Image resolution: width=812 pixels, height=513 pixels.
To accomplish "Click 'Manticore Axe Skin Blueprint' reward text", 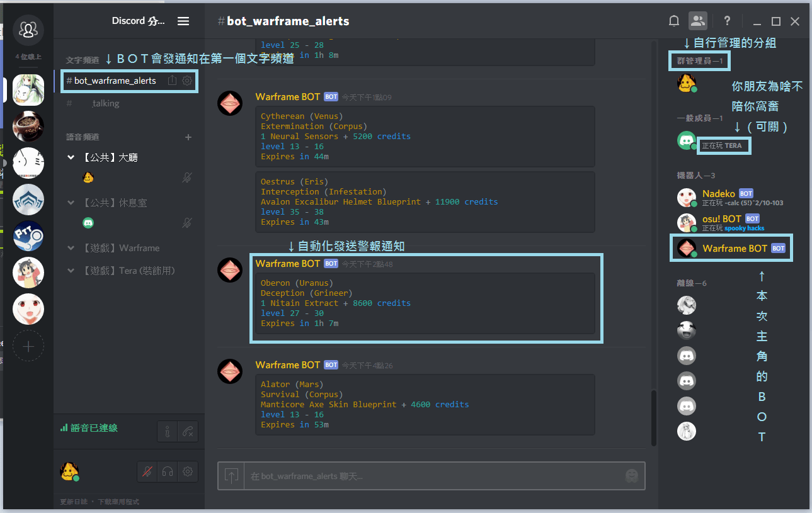I will (329, 405).
